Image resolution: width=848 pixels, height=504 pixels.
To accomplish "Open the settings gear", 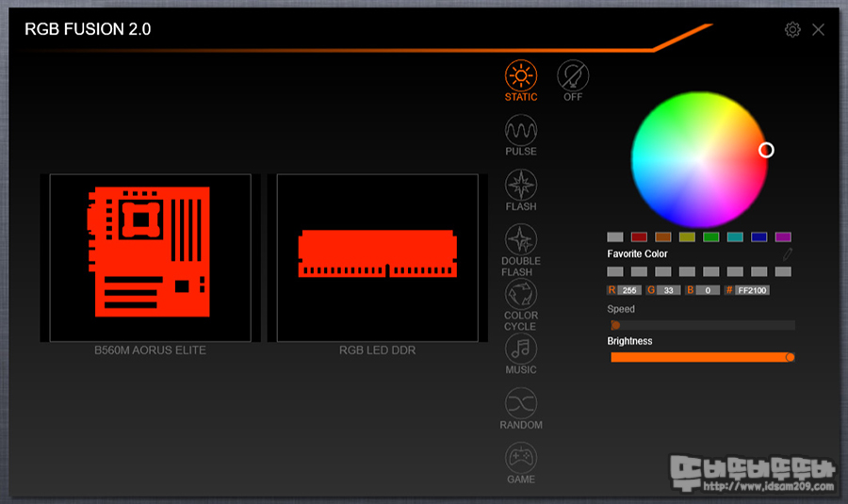I will tap(792, 29).
